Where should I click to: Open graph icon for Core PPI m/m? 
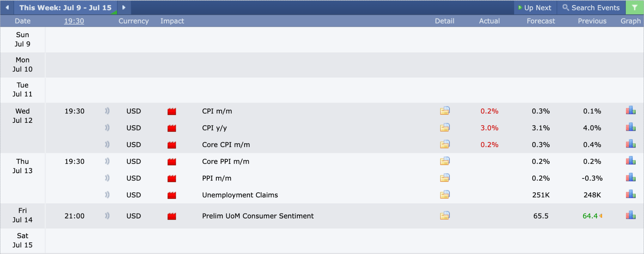(x=631, y=161)
